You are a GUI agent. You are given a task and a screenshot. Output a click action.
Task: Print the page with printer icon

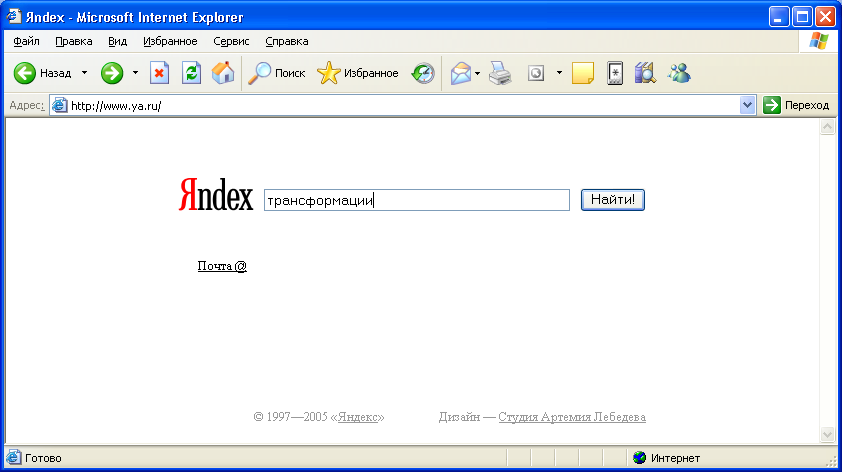(500, 73)
